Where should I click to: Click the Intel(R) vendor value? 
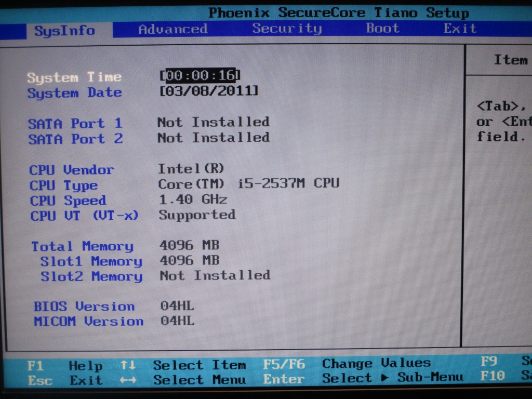pyautogui.click(x=191, y=168)
